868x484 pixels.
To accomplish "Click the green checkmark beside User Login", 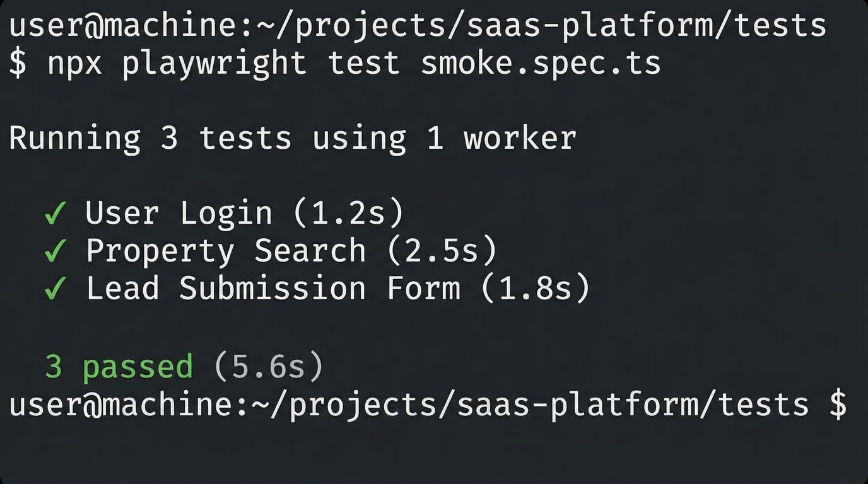I will (56, 214).
